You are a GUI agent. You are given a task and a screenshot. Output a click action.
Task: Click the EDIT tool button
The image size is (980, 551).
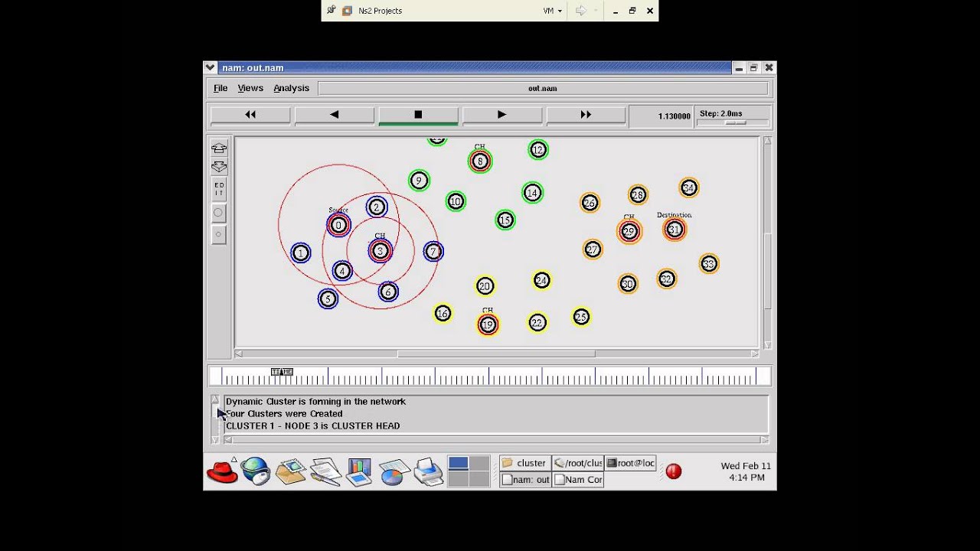tap(219, 189)
